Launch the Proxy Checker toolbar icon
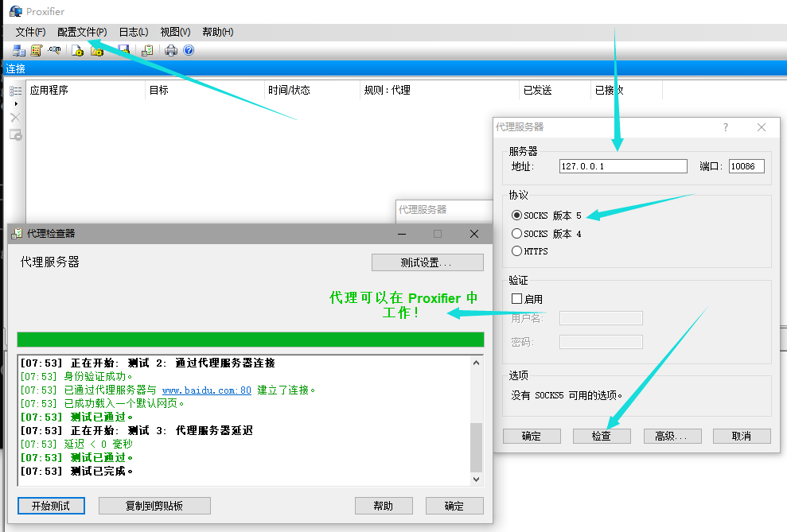Viewport: 787px width, 532px height. [147, 50]
